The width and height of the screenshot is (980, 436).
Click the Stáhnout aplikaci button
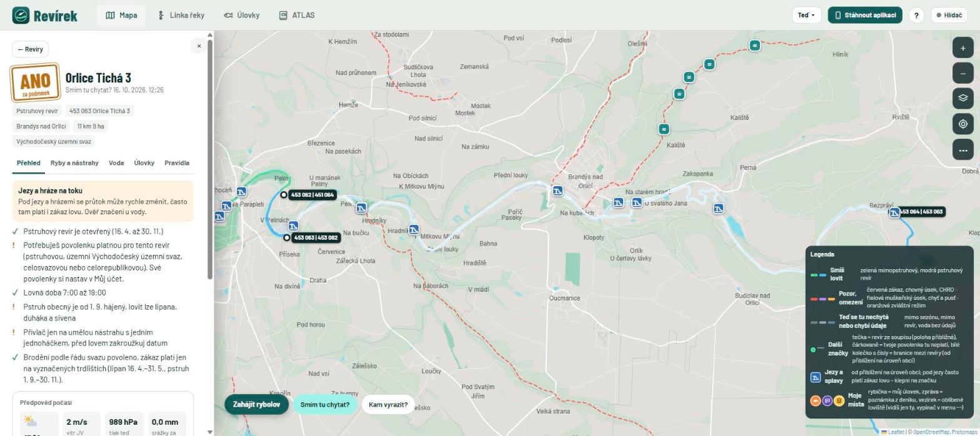tap(865, 16)
